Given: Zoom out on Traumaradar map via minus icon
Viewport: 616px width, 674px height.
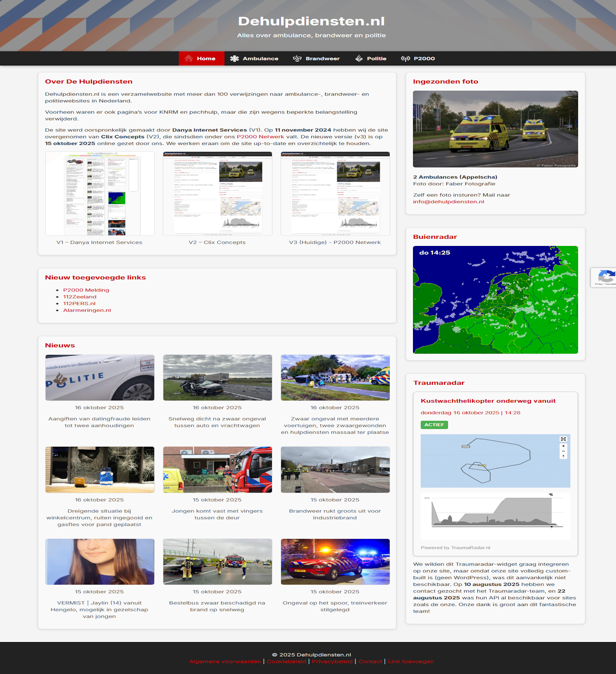Looking at the screenshot, I should tap(563, 451).
